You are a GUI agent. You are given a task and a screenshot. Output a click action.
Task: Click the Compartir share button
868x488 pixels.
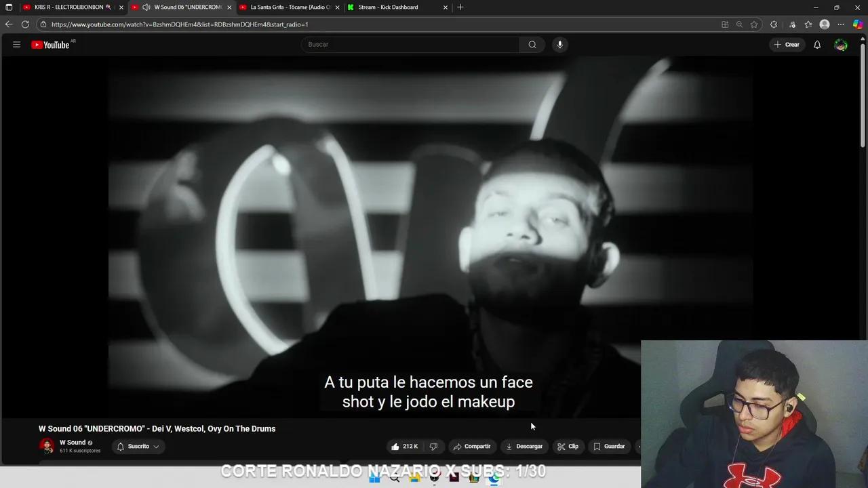click(x=472, y=447)
